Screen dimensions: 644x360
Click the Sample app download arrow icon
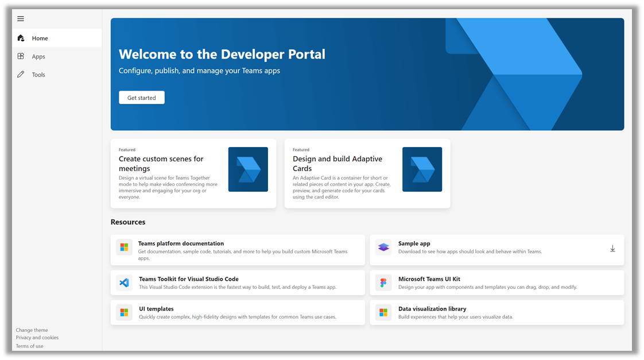pos(612,249)
